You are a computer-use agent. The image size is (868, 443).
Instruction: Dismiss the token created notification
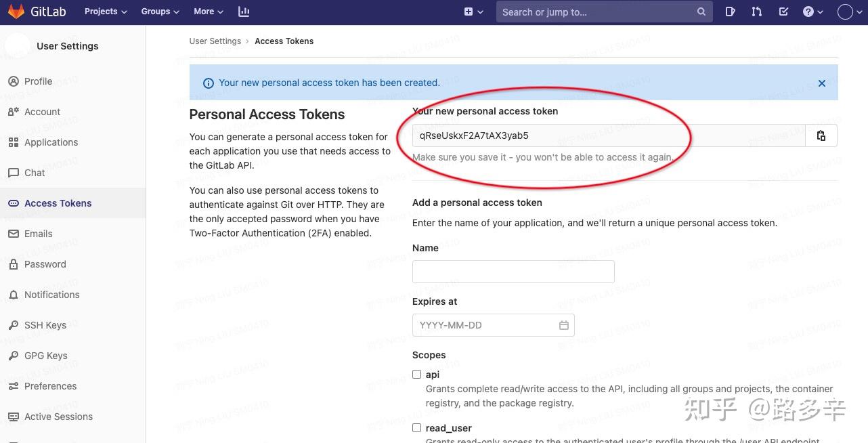[x=822, y=83]
